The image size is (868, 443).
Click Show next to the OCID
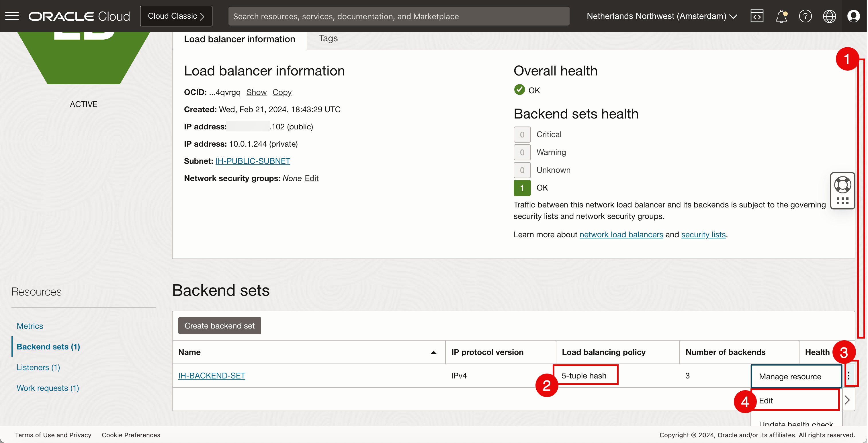[256, 92]
